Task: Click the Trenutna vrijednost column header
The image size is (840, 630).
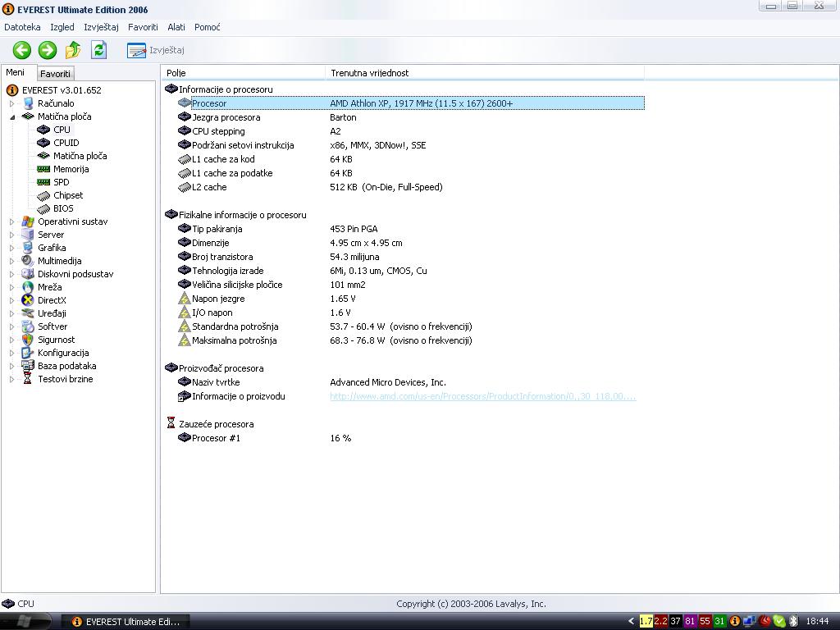Action: (x=369, y=73)
